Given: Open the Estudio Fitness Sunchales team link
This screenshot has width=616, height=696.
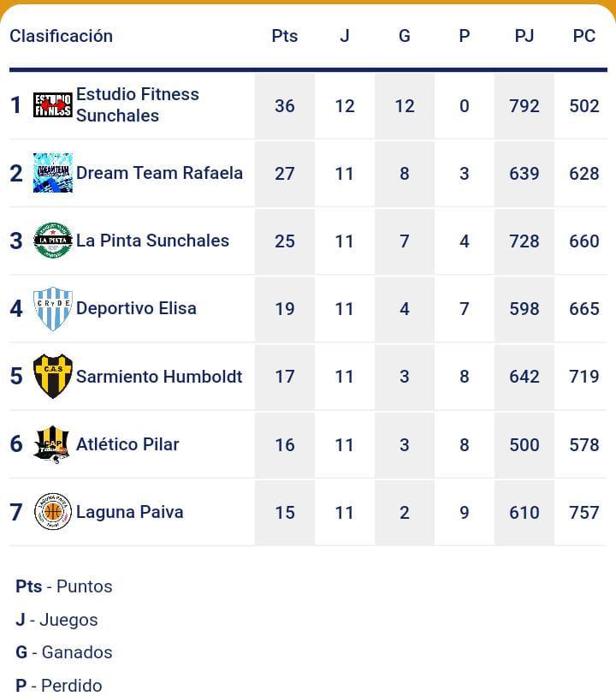Looking at the screenshot, I should pos(137,104).
